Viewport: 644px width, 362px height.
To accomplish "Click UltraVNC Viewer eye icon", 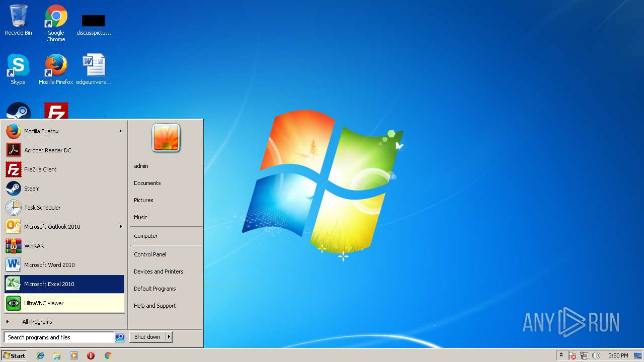I will click(14, 303).
